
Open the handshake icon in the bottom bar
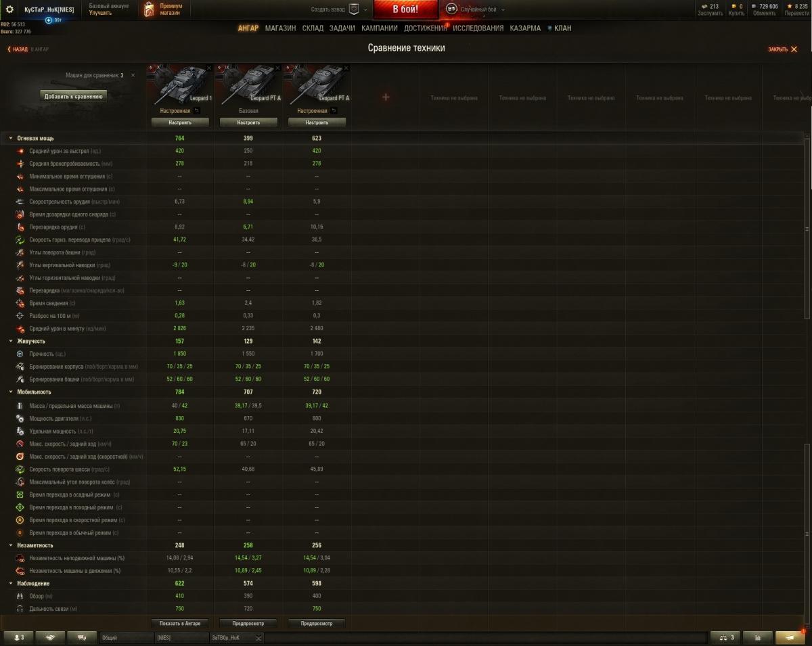[x=50, y=637]
